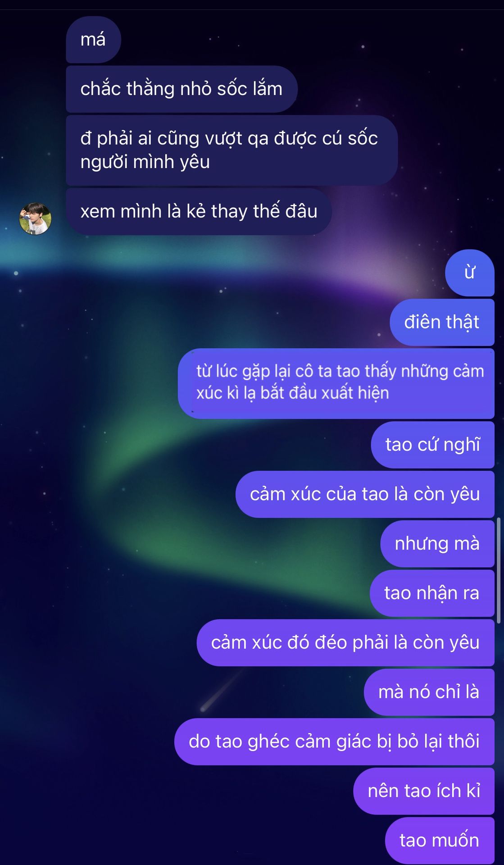This screenshot has width=504, height=865.
Task: Click the last bubble 'tao muốn'
Action: click(440, 841)
